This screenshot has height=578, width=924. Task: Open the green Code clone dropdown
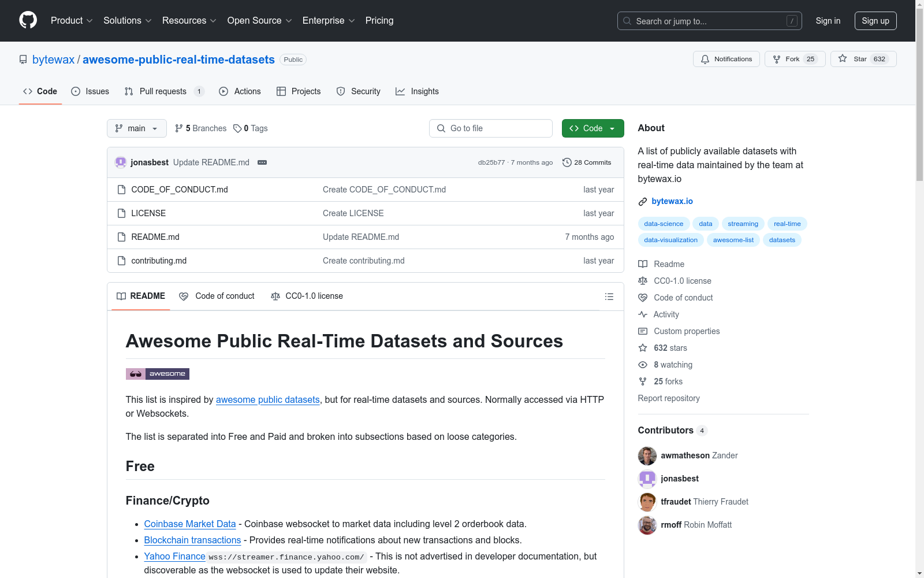593,128
